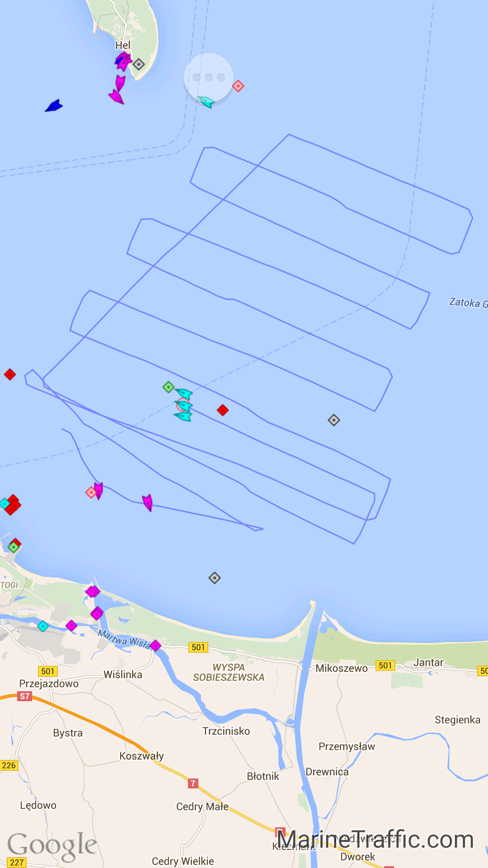Click the Google logo
Screen dimensions: 488x868
click(52, 844)
